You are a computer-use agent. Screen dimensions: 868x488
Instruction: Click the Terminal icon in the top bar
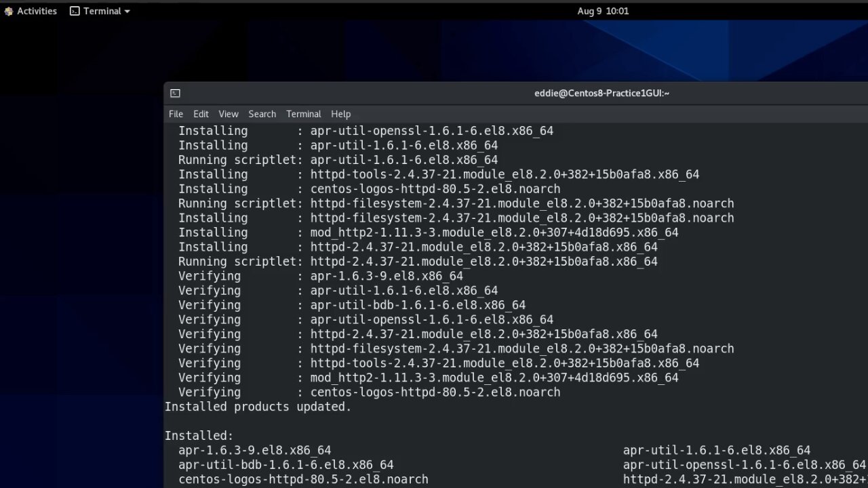click(75, 11)
